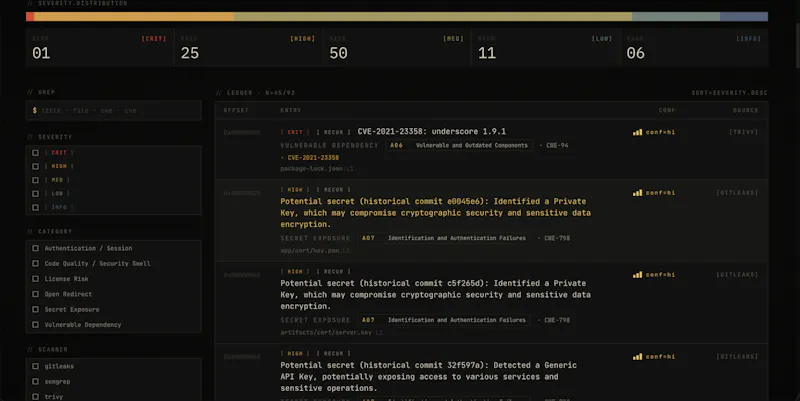
Task: Click the [GITLEAKS] source on the c5f265d row
Action: pyautogui.click(x=737, y=274)
